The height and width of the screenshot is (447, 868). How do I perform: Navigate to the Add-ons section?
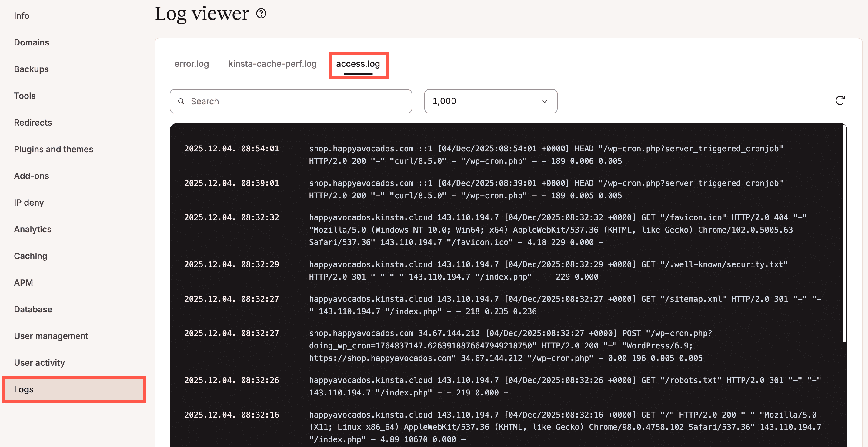click(31, 176)
